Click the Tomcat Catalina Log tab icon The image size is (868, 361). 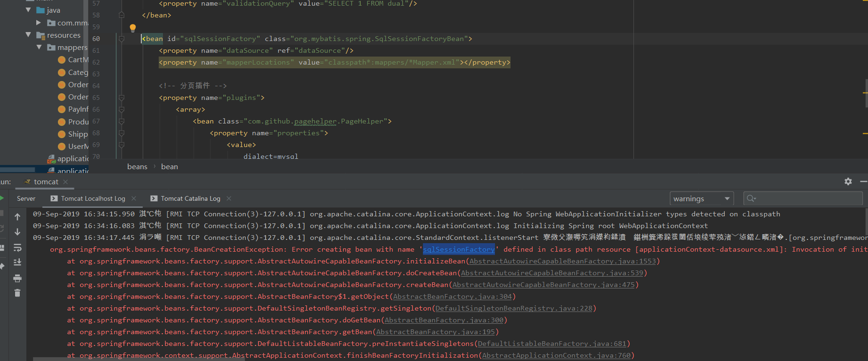point(154,198)
